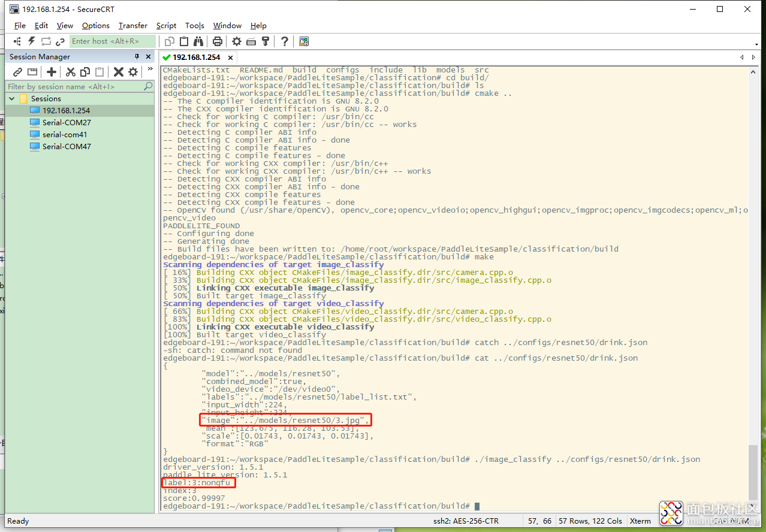The width and height of the screenshot is (766, 532).
Task: Minimize the SecureCRT window
Action: coord(692,9)
